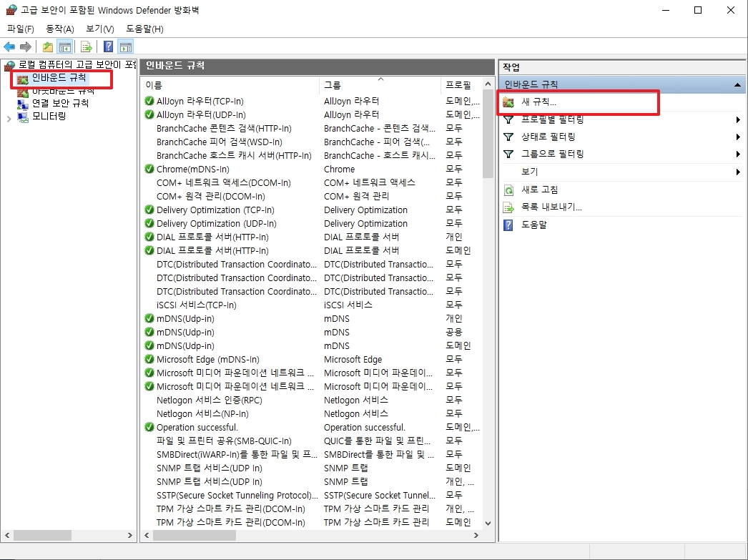Click the filter icon beside 프로필별 필터링
748x560 pixels.
point(508,119)
